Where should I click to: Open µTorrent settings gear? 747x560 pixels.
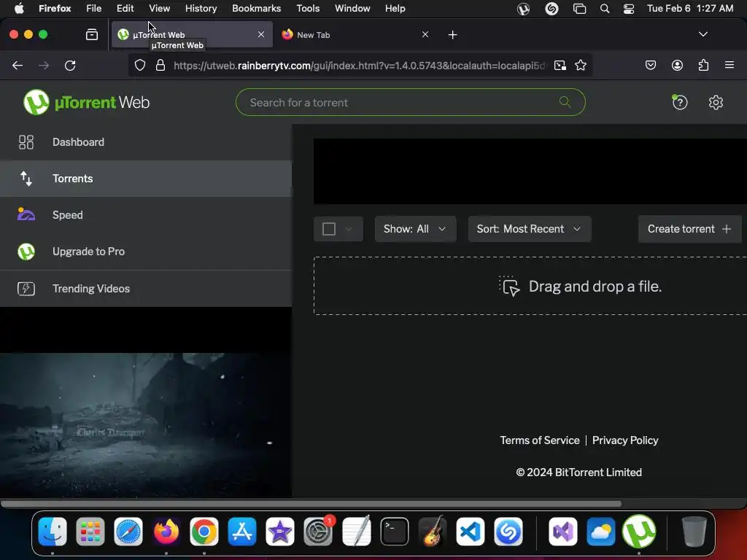(716, 102)
